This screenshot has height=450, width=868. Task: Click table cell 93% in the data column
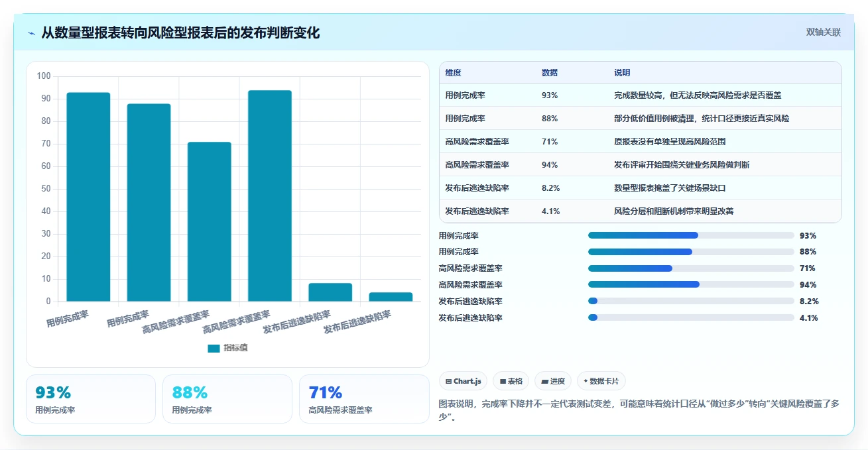click(550, 95)
